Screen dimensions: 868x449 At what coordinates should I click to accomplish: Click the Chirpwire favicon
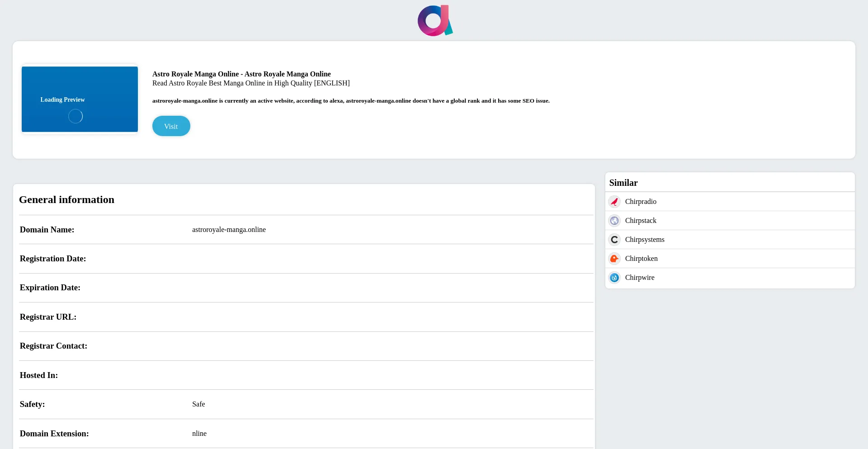pyautogui.click(x=614, y=278)
